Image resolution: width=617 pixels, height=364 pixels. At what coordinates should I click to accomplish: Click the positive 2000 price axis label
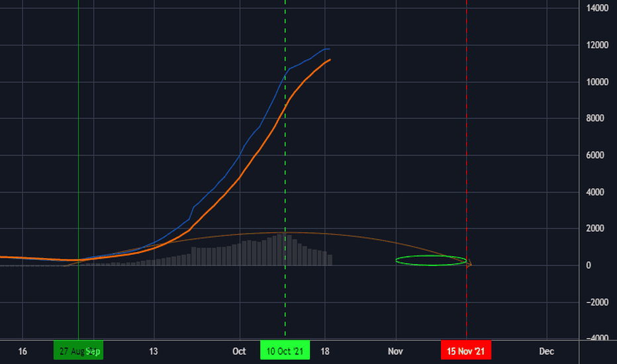coord(595,228)
